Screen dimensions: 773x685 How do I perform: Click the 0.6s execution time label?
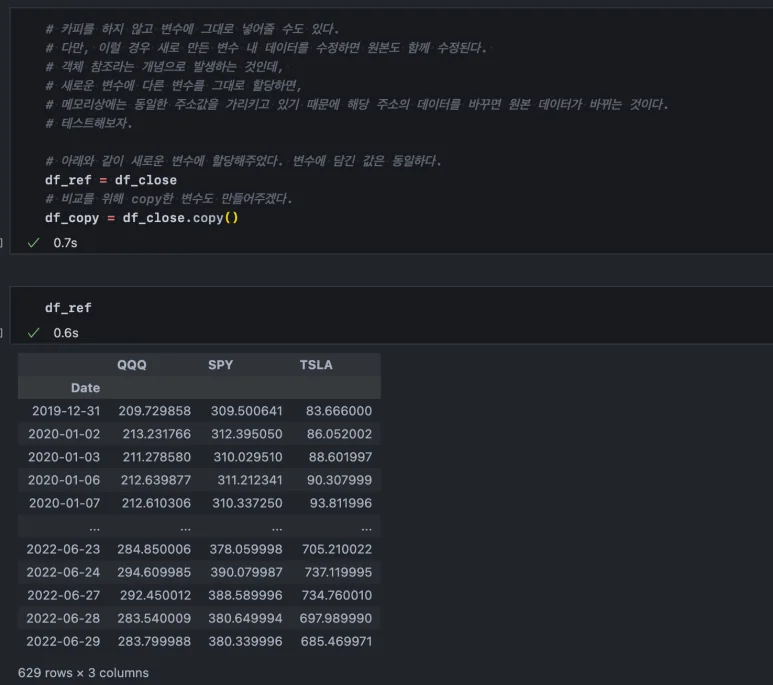66,333
